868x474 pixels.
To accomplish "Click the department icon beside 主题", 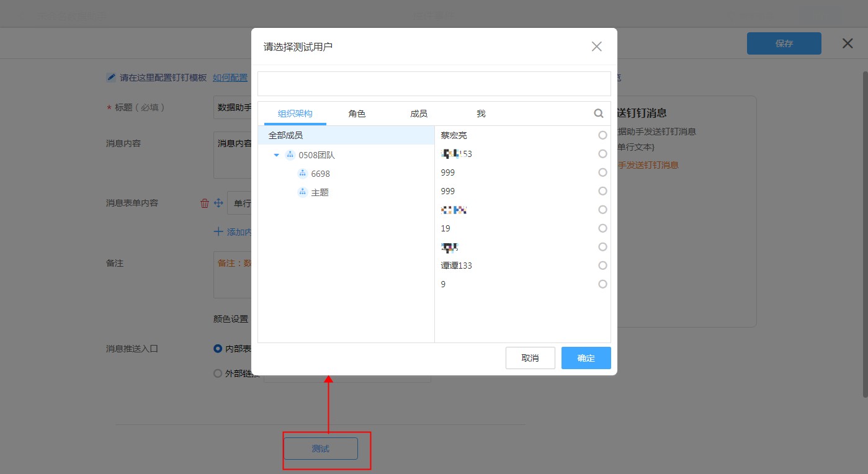I will 303,192.
